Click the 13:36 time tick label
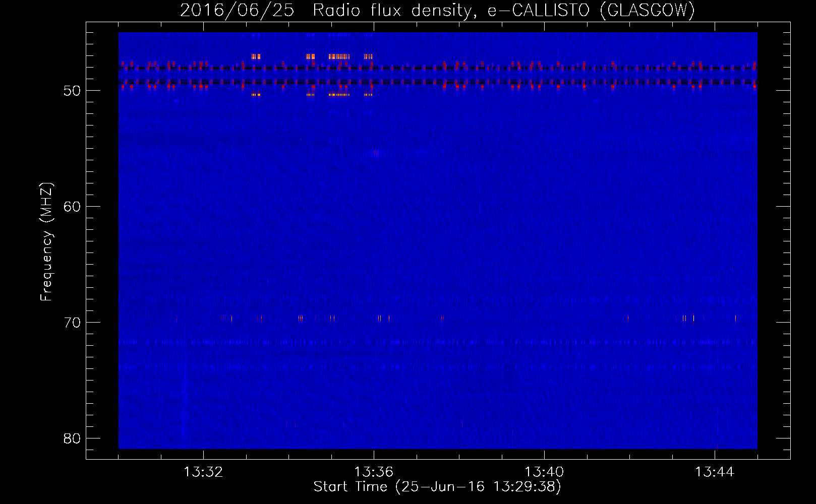This screenshot has width=816, height=504. 374,472
